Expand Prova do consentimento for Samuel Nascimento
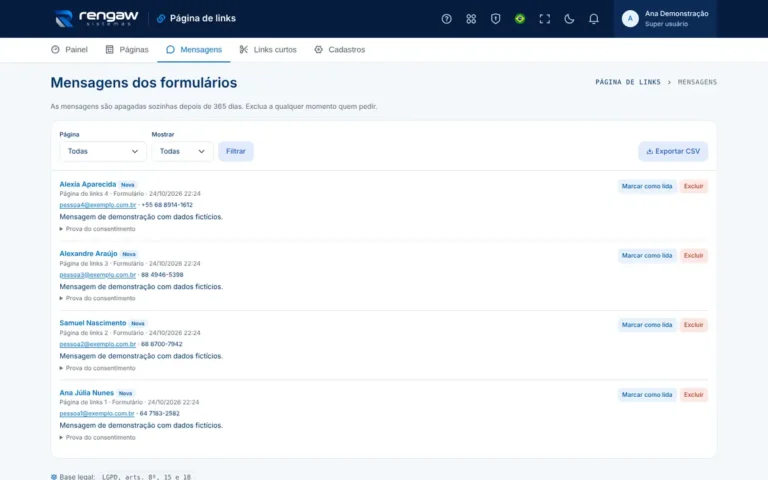Viewport: 768px width, 480px height. (97, 368)
